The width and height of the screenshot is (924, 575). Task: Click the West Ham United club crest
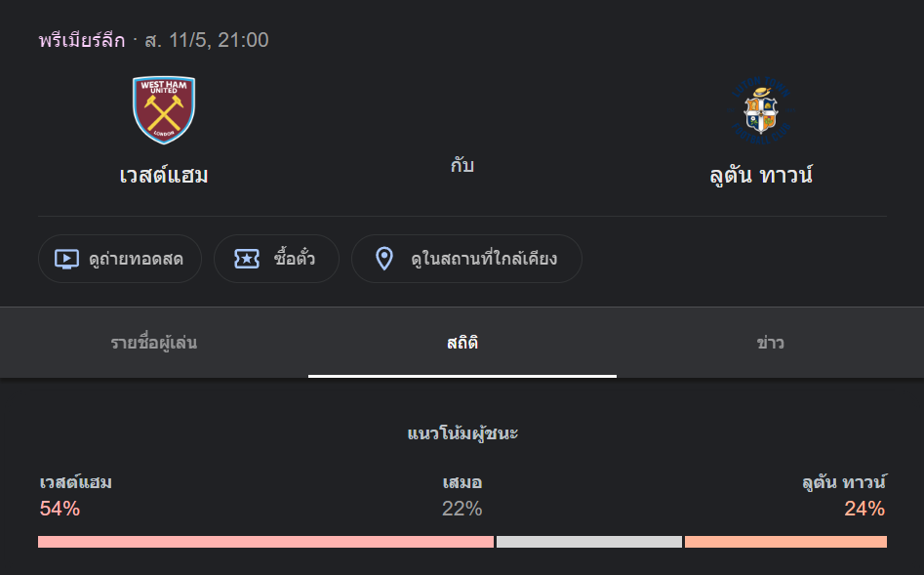coord(164,108)
